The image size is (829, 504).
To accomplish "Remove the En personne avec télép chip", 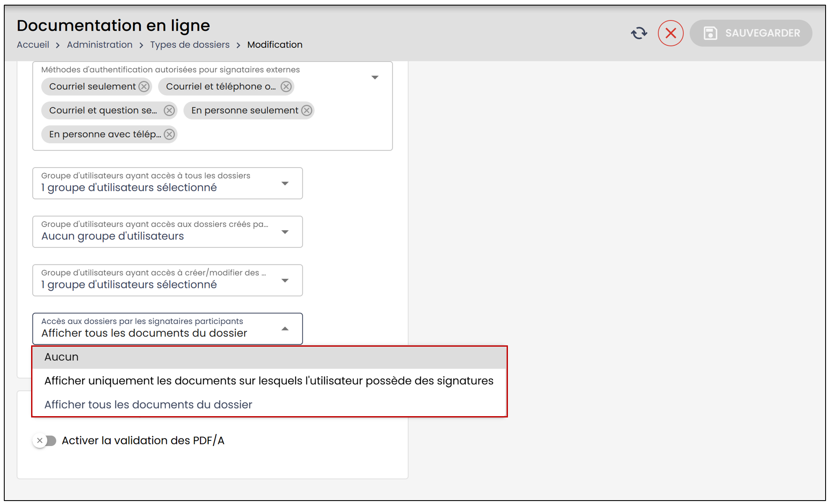I will click(x=169, y=134).
